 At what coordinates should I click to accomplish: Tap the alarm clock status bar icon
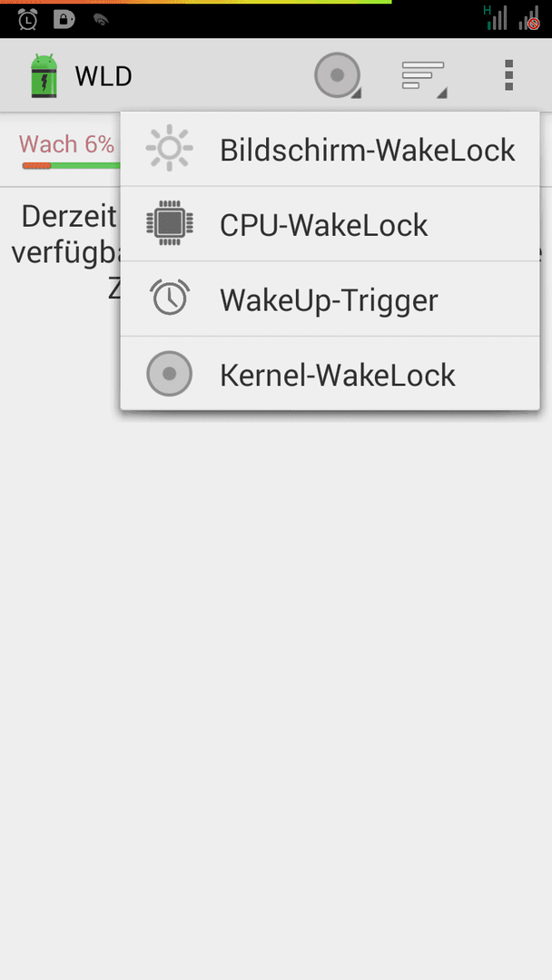pos(27,19)
